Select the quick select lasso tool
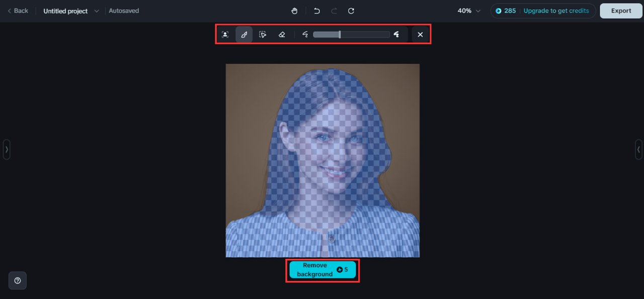 click(263, 35)
